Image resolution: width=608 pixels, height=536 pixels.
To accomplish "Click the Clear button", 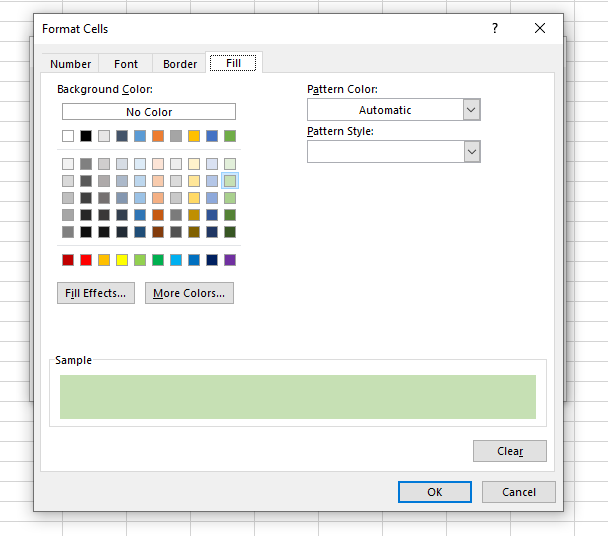I will [510, 451].
